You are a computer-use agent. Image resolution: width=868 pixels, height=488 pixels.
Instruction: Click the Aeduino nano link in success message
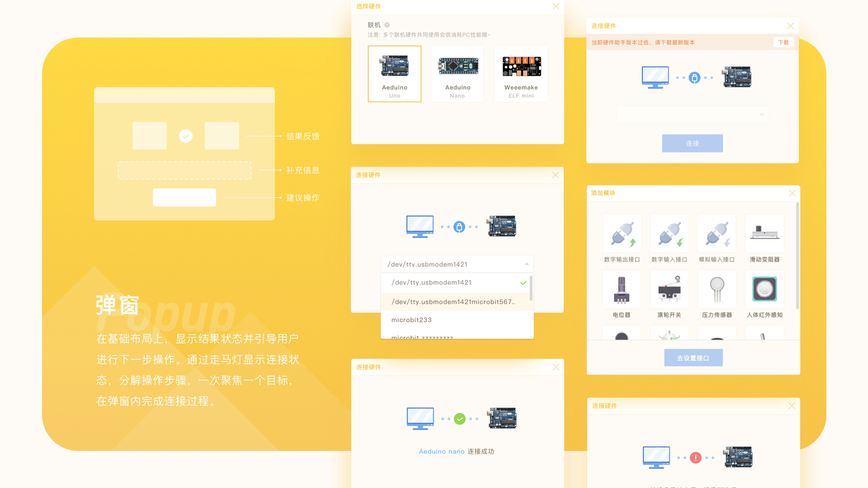point(442,451)
